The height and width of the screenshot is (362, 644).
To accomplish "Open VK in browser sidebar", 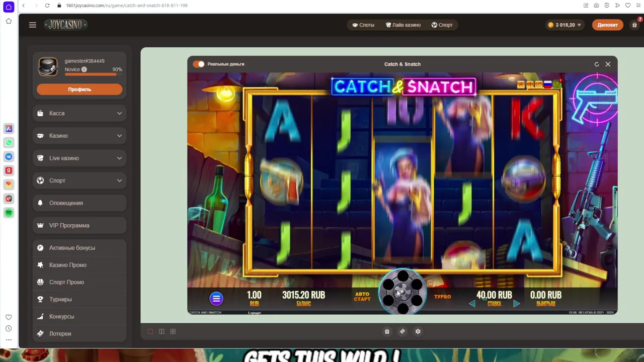I will tap(9, 157).
